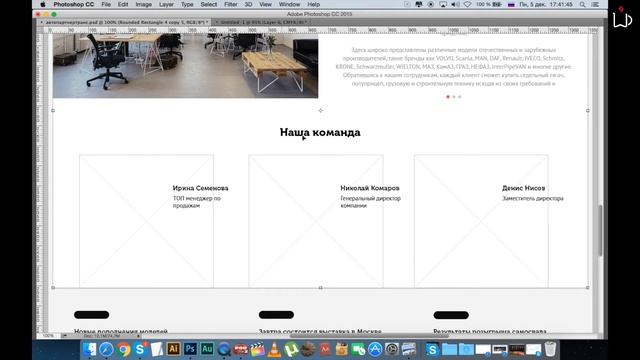Click the name "Денис Нисов"

click(x=524, y=188)
